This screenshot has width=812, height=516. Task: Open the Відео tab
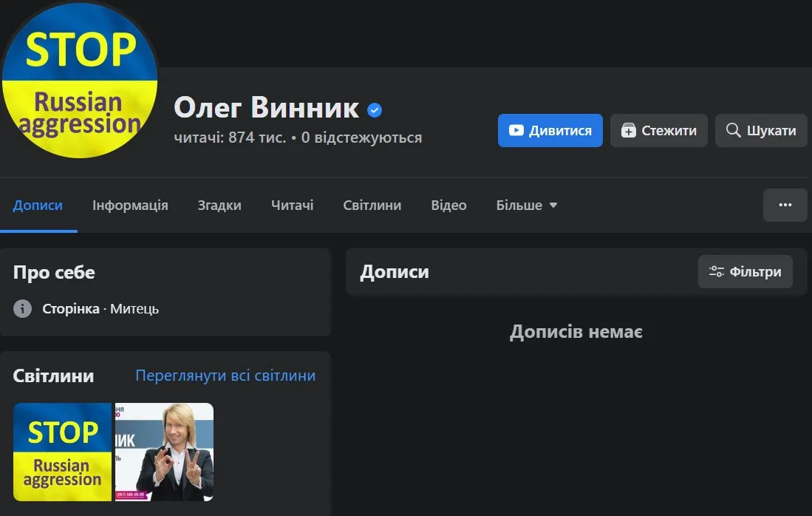click(x=448, y=206)
